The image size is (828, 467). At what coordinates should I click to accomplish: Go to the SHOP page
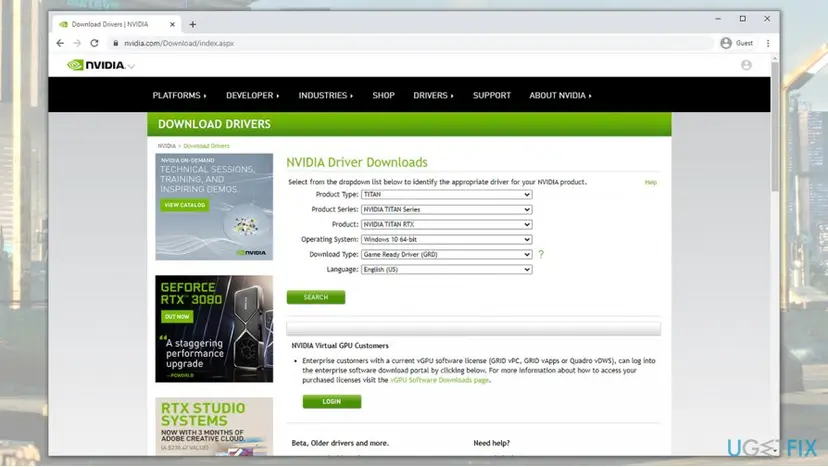pos(383,96)
